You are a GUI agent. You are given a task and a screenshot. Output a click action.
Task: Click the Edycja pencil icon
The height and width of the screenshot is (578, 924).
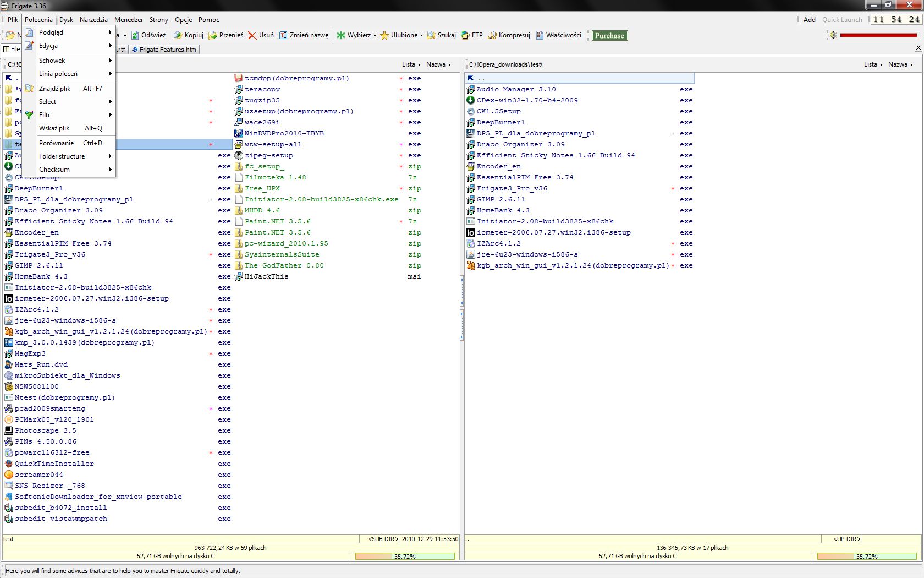(29, 46)
